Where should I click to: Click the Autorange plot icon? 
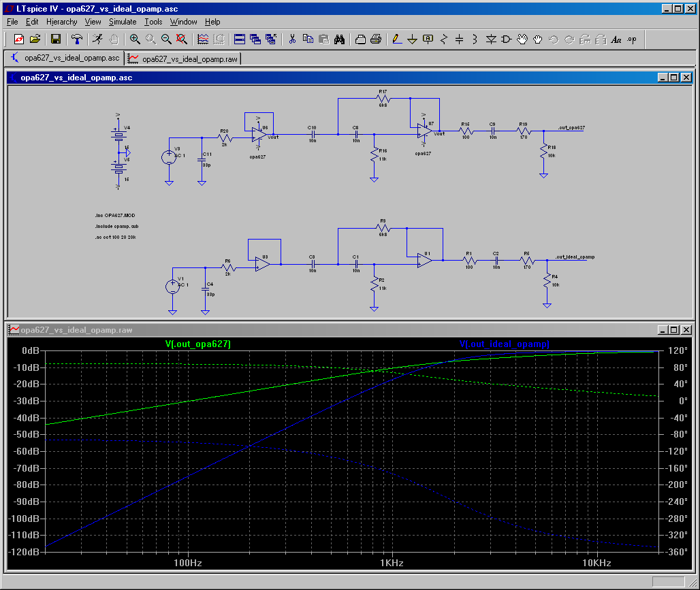203,39
